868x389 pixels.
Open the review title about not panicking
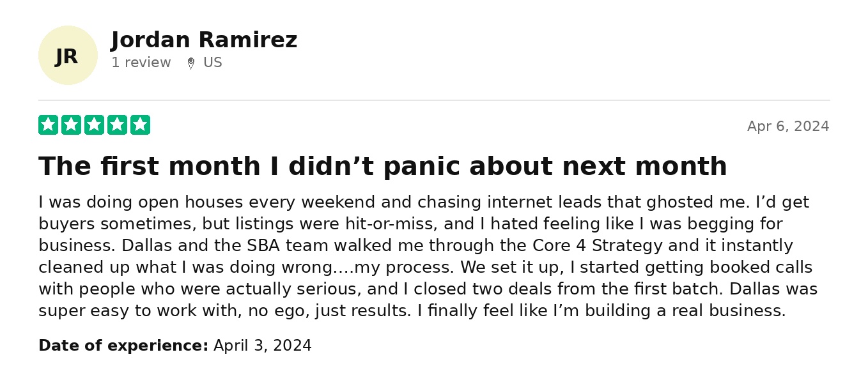click(383, 166)
